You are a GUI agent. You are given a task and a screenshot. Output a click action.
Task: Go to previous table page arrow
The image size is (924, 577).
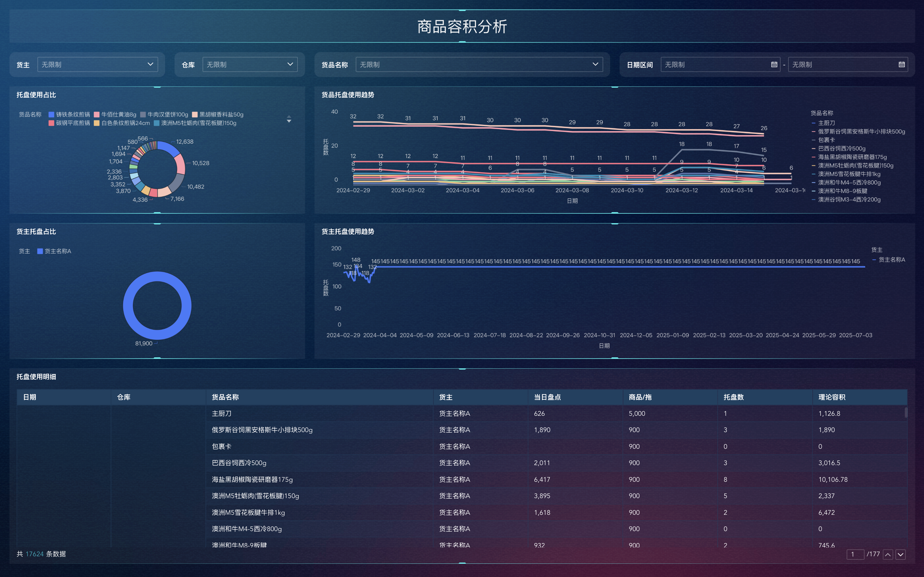[888, 554]
